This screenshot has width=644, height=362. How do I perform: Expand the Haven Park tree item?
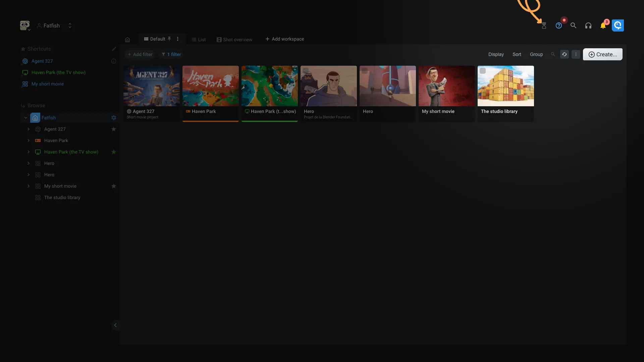pos(29,140)
